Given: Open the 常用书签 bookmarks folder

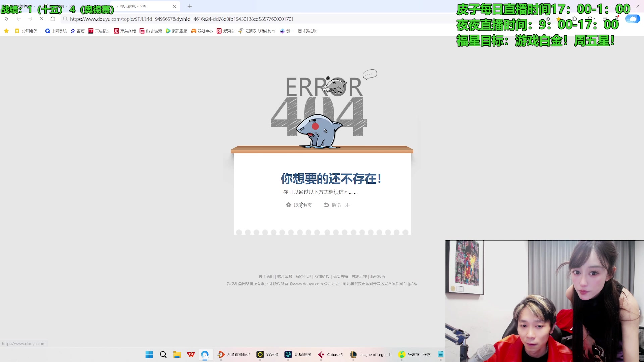Looking at the screenshot, I should pos(26,31).
